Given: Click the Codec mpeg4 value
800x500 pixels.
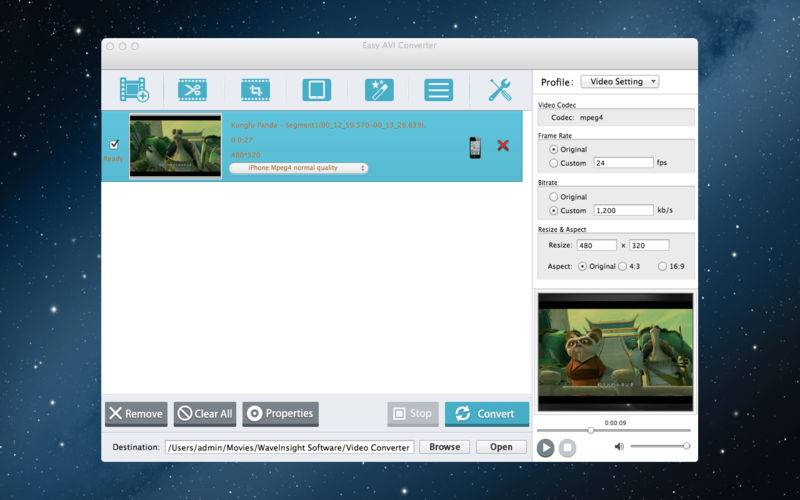Looking at the screenshot, I should 591,117.
